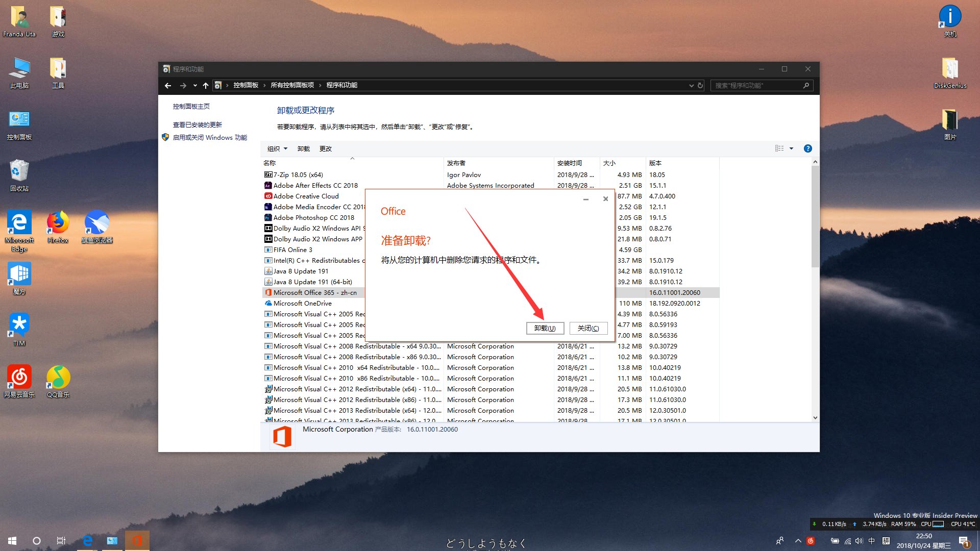Expand the 组织 organize dropdown
The height and width of the screenshot is (551, 980).
tap(277, 149)
